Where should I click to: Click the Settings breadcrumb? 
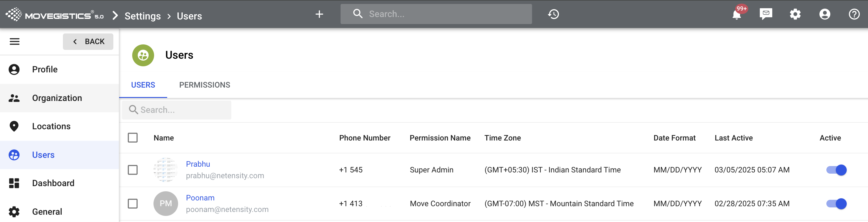point(143,16)
